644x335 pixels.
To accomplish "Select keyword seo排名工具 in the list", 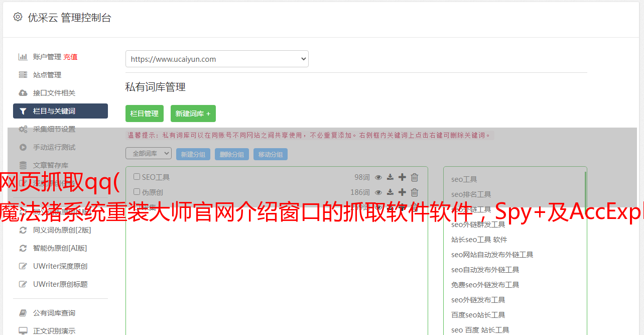I will (x=471, y=194).
